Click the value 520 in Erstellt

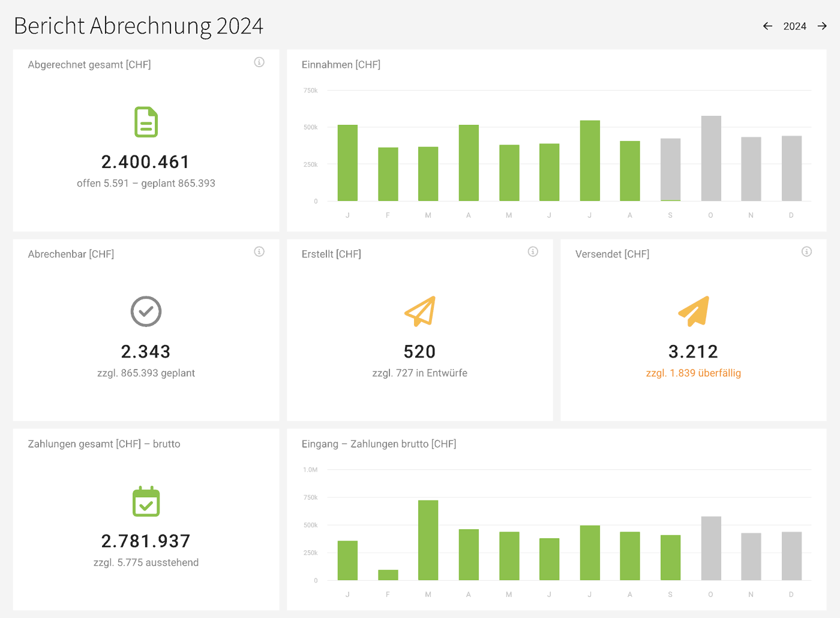pos(420,352)
